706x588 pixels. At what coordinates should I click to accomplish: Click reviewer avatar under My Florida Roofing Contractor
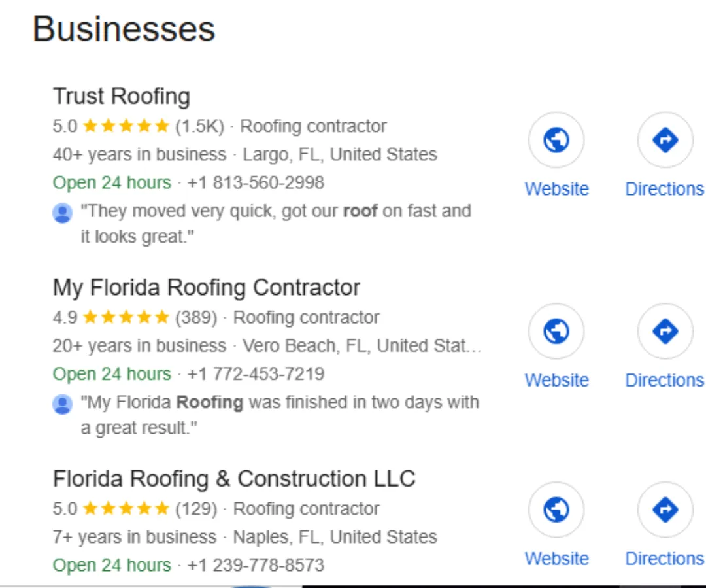[x=63, y=404]
